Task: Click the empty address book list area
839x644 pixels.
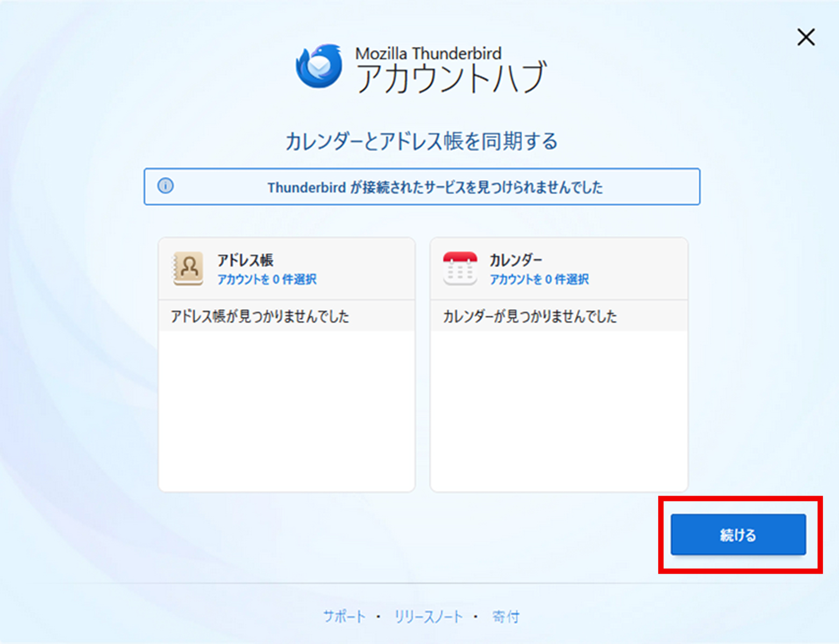Action: coord(287,409)
